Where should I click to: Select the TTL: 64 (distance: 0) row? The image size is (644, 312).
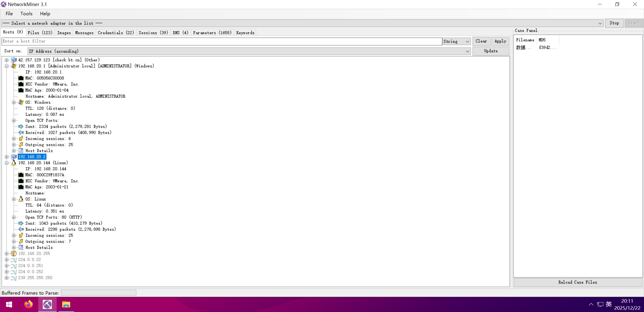pyautogui.click(x=49, y=205)
